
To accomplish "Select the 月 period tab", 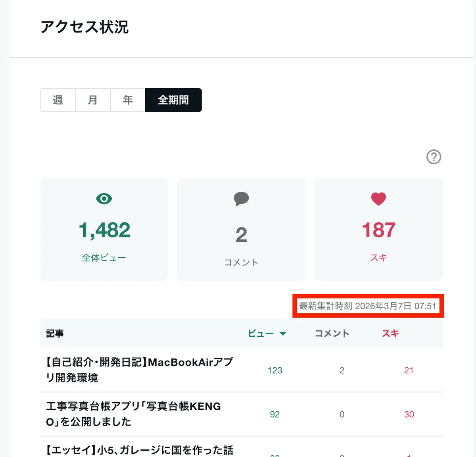I will click(x=93, y=100).
